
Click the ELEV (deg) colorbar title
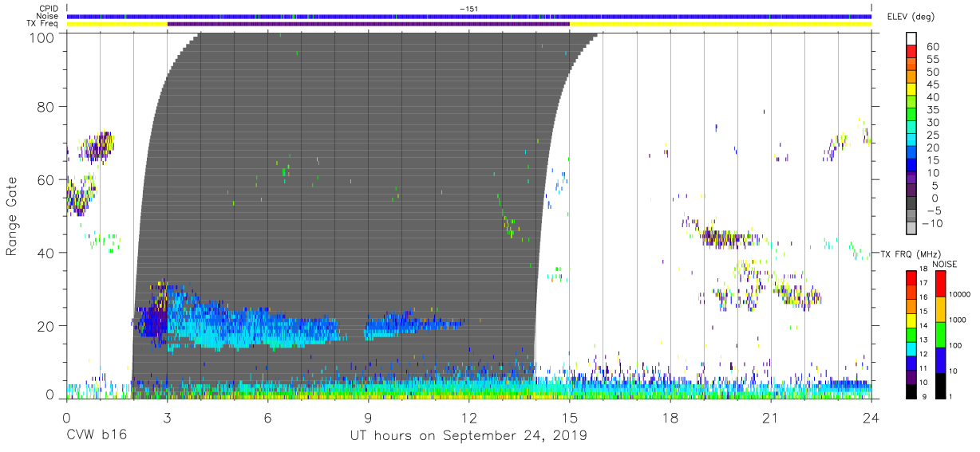pyautogui.click(x=911, y=17)
